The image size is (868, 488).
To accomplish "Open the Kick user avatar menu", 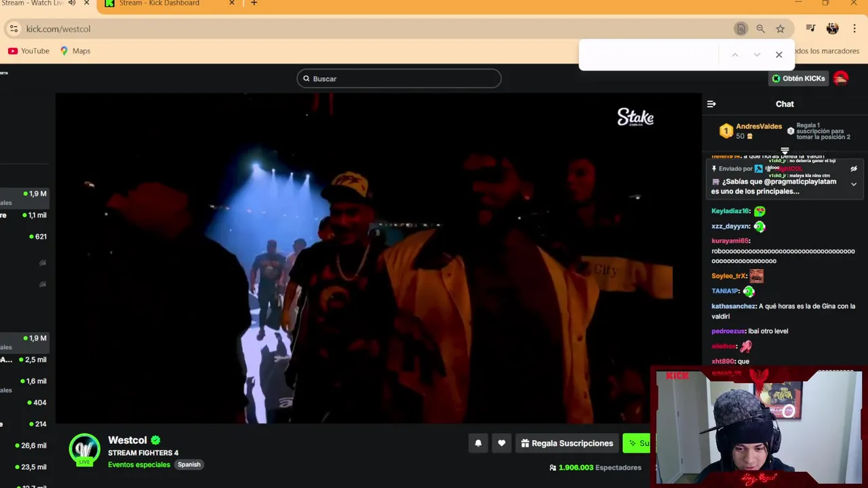I will tap(841, 79).
